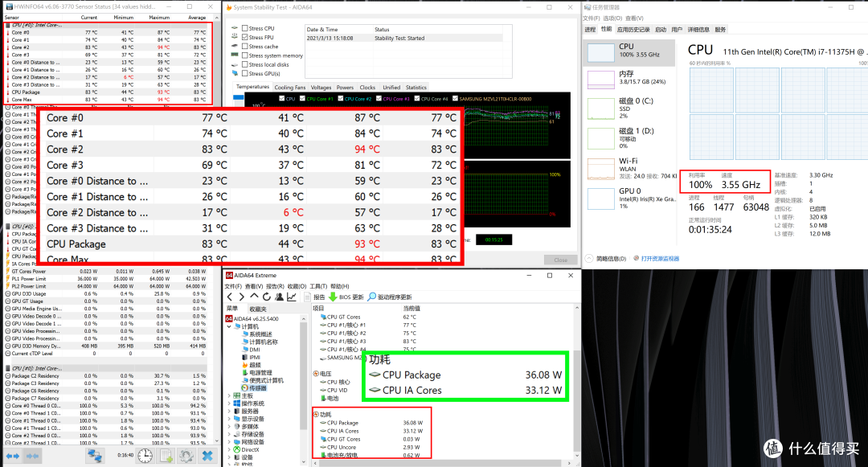The width and height of the screenshot is (868, 467).
Task: Open 启动 tab in Task Manager
Action: [661, 30]
